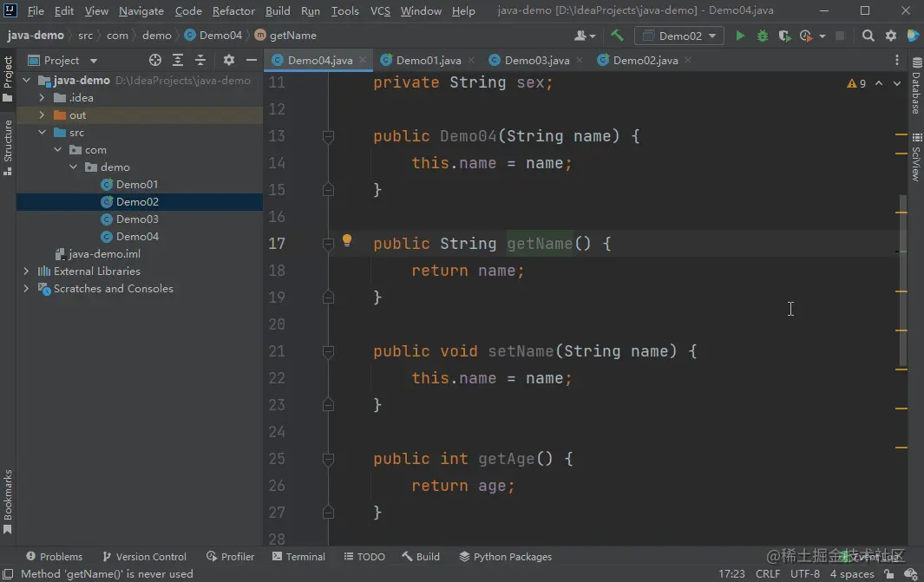Expand Scratches and Consoles node

[26, 289]
